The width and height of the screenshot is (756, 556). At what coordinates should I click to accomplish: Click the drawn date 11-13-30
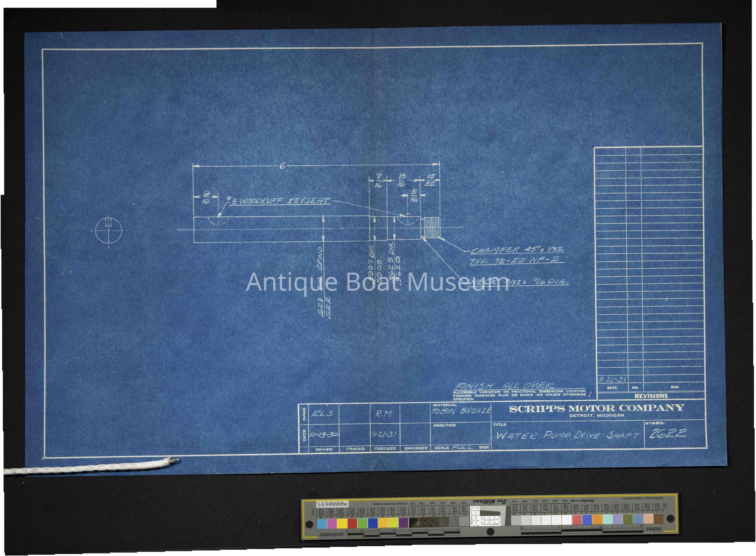323,435
